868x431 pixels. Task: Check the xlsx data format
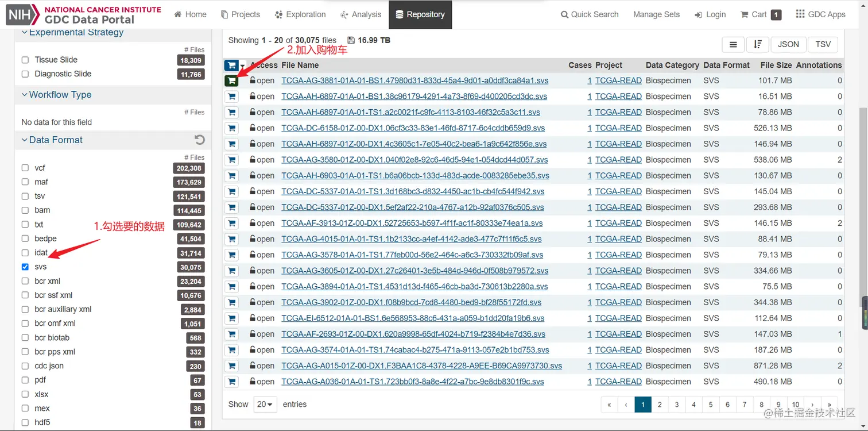[x=25, y=394]
